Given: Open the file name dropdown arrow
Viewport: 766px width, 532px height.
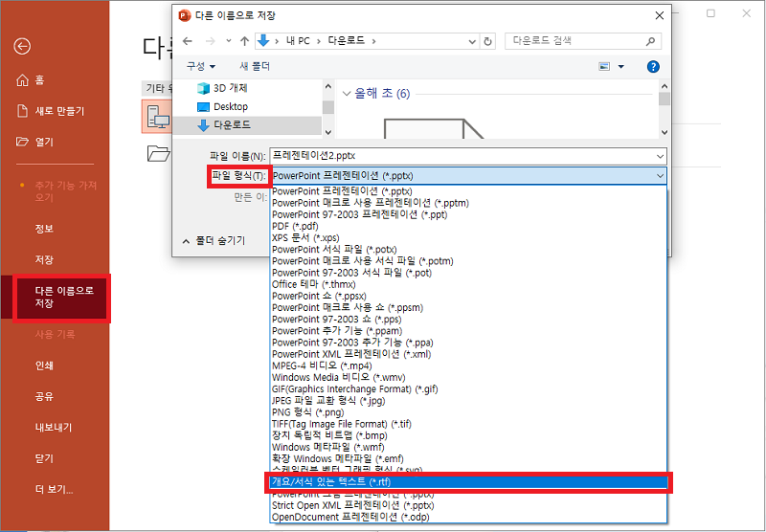Looking at the screenshot, I should [660, 157].
